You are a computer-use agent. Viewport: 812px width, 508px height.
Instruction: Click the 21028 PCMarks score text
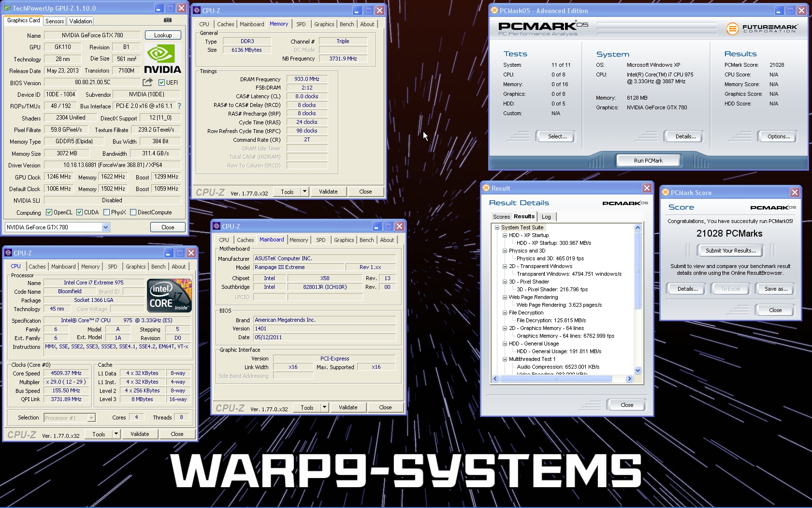(729, 233)
